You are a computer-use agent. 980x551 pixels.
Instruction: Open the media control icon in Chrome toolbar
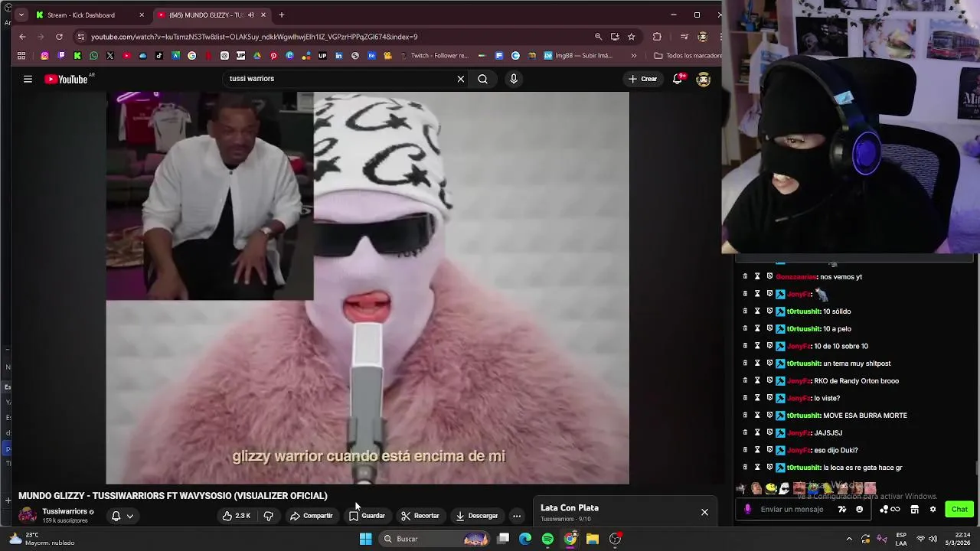point(684,37)
